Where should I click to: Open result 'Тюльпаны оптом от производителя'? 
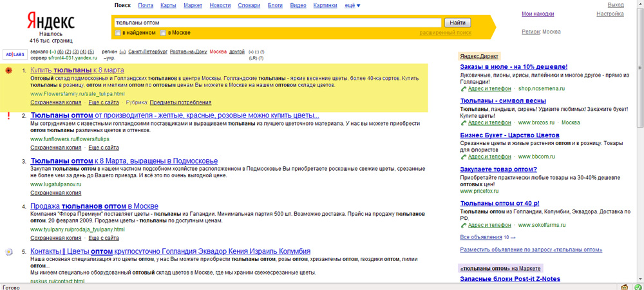pyautogui.click(x=175, y=115)
